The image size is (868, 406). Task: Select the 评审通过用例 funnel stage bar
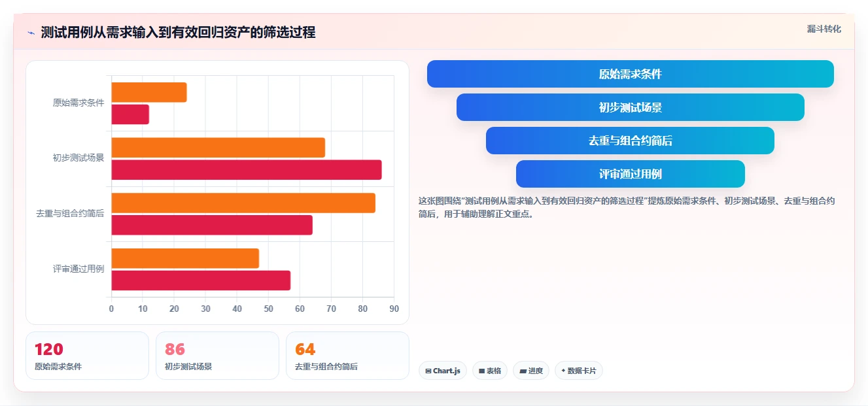pyautogui.click(x=630, y=174)
